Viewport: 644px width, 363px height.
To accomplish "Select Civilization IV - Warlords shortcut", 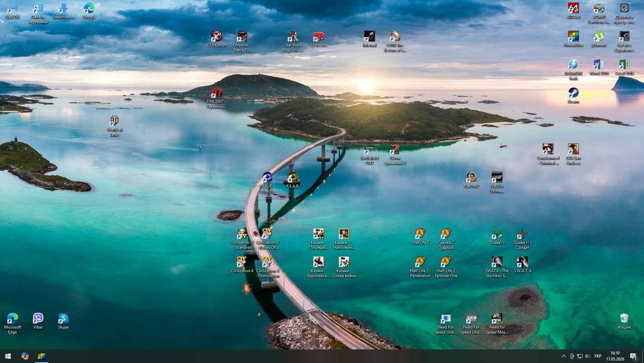I will [x=242, y=239].
